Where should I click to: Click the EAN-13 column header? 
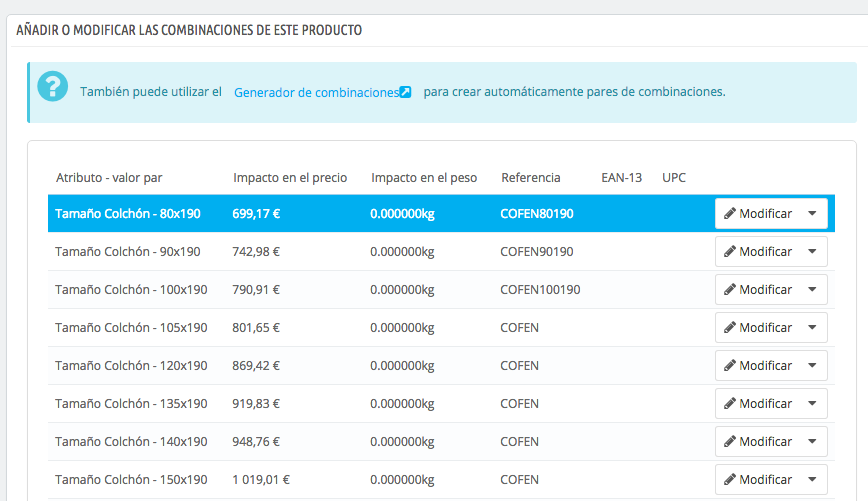click(622, 178)
